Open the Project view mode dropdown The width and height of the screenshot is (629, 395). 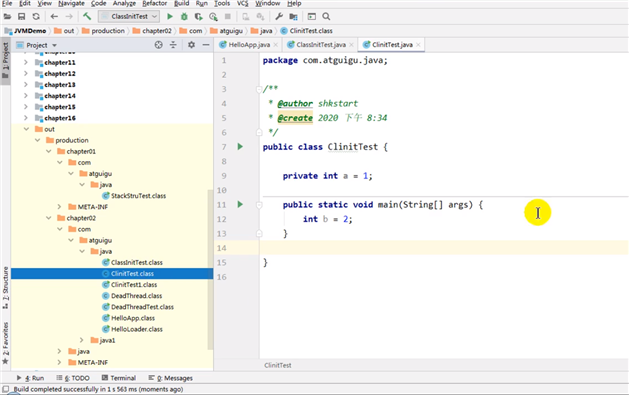(x=54, y=45)
